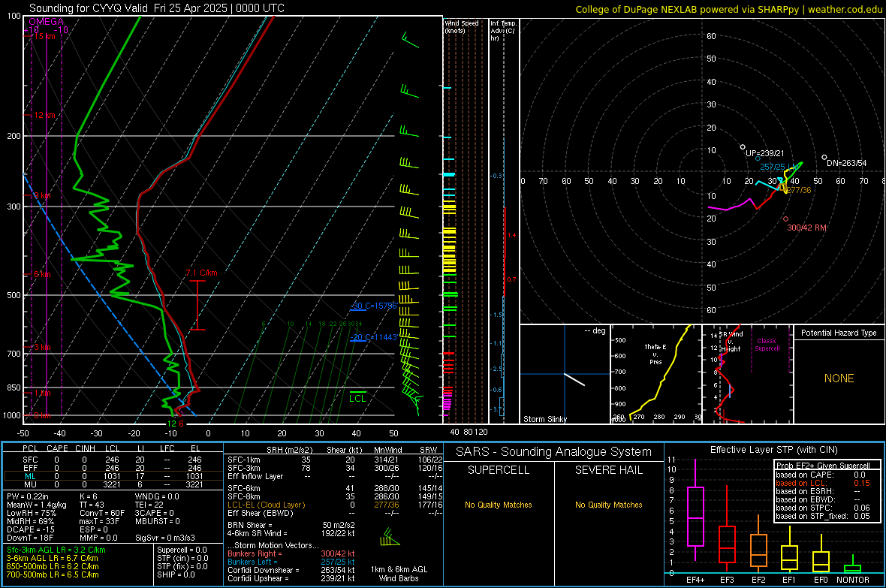Click the Supercell = 0.0 value

pos(182,550)
